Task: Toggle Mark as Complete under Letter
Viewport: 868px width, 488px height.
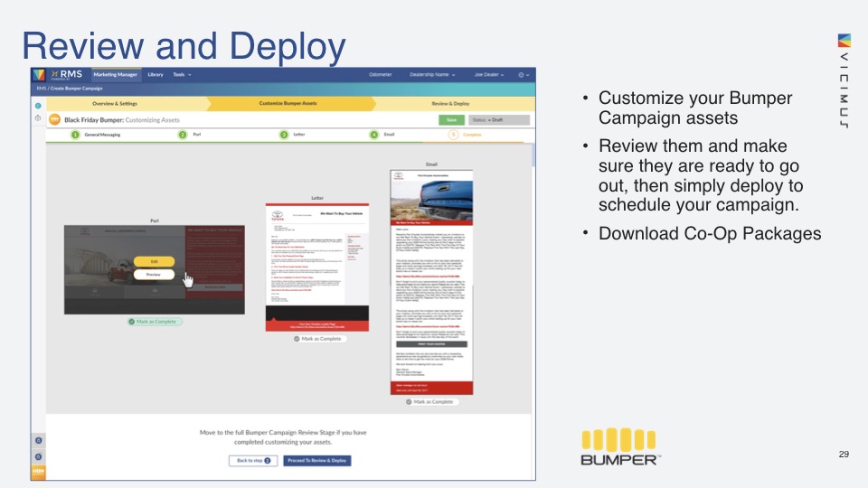Action: coord(317,339)
